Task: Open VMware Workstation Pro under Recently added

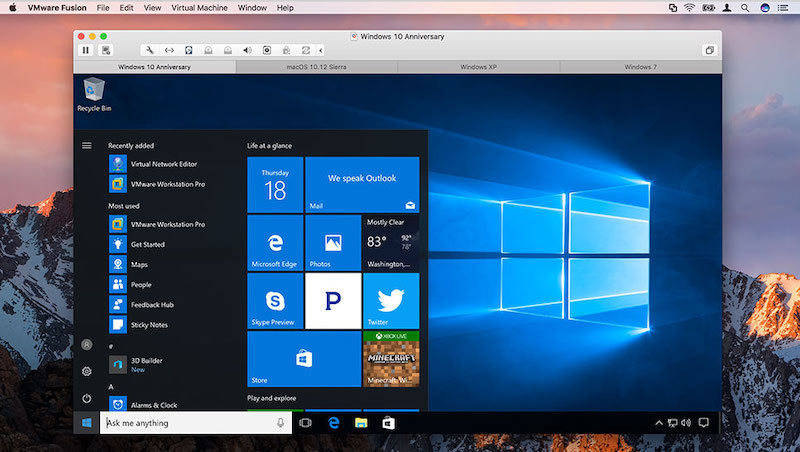Action: (157, 184)
